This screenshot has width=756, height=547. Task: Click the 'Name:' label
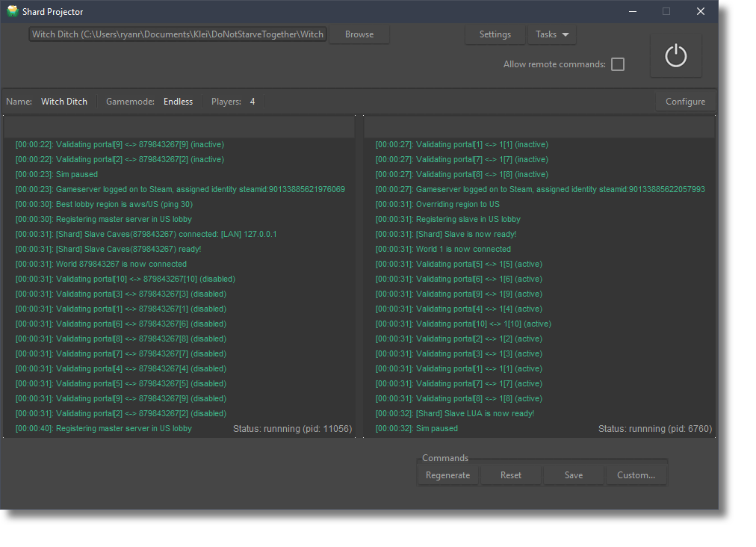pos(19,102)
